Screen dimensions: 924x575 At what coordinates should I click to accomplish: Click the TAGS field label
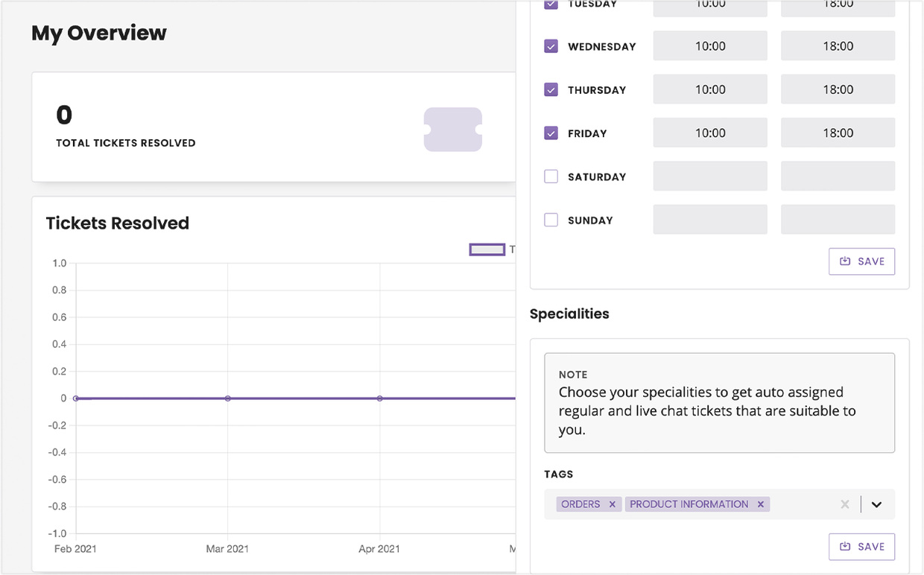tap(559, 474)
